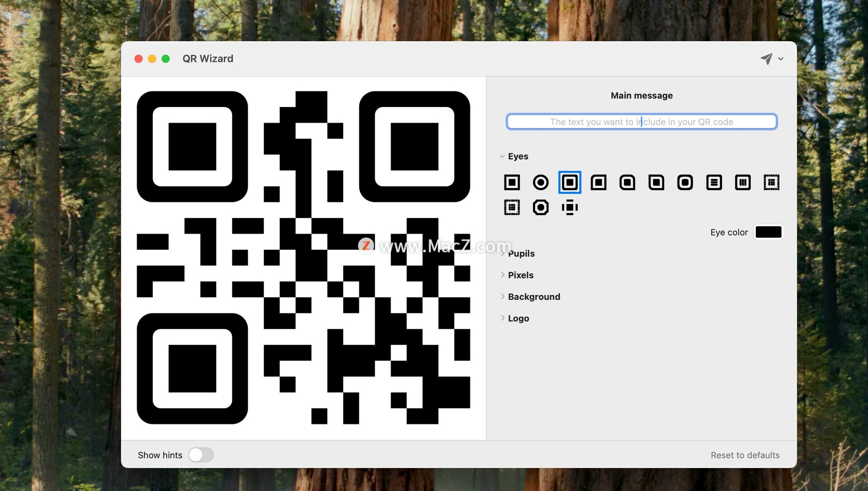Select the plain square eye style
The width and height of the screenshot is (868, 491).
tap(512, 182)
